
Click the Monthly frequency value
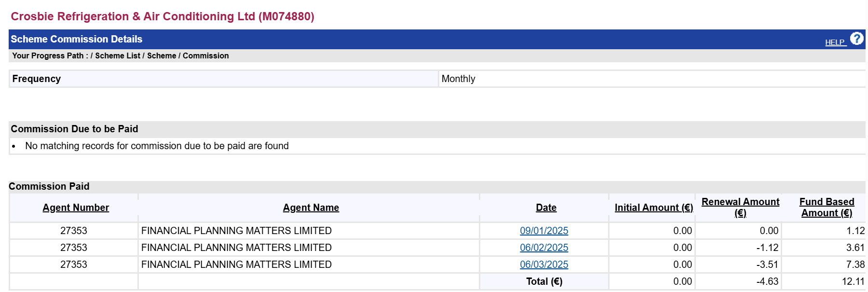[458, 79]
